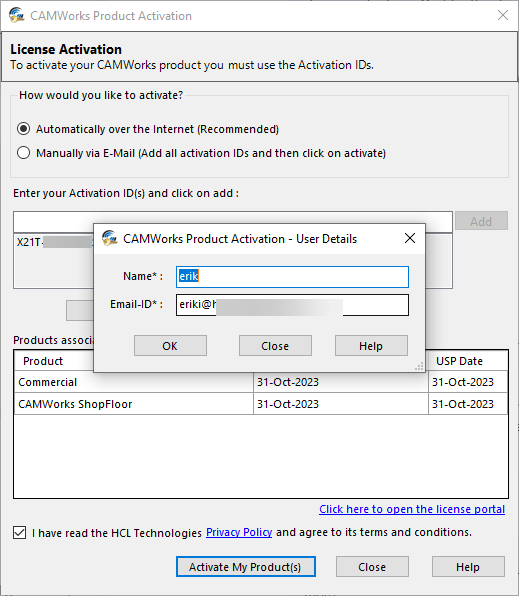Confirm user details with OK button

coord(170,346)
